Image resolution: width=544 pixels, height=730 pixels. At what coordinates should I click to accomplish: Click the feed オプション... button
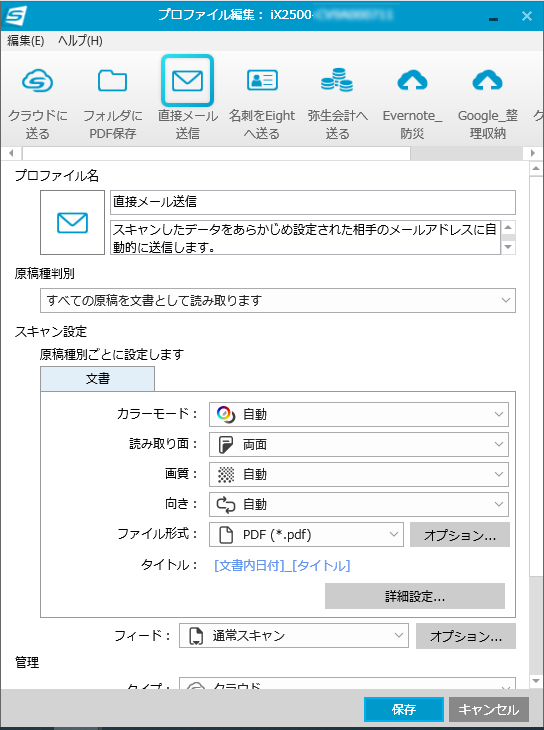[x=466, y=636]
